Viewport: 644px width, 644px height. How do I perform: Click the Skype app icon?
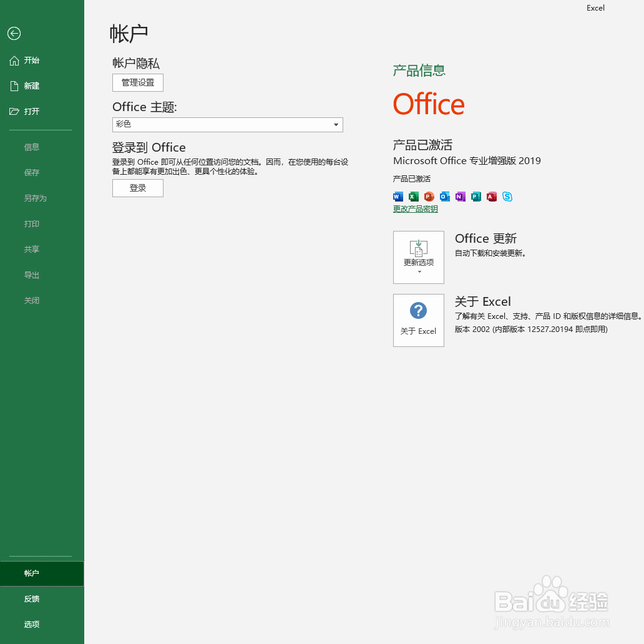(507, 197)
